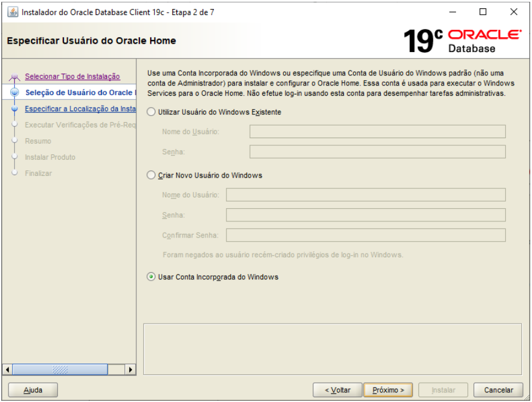The height and width of the screenshot is (402, 532).
Task: Click the Executar Verificações de Pré-Req step text
Action: [x=80, y=125]
